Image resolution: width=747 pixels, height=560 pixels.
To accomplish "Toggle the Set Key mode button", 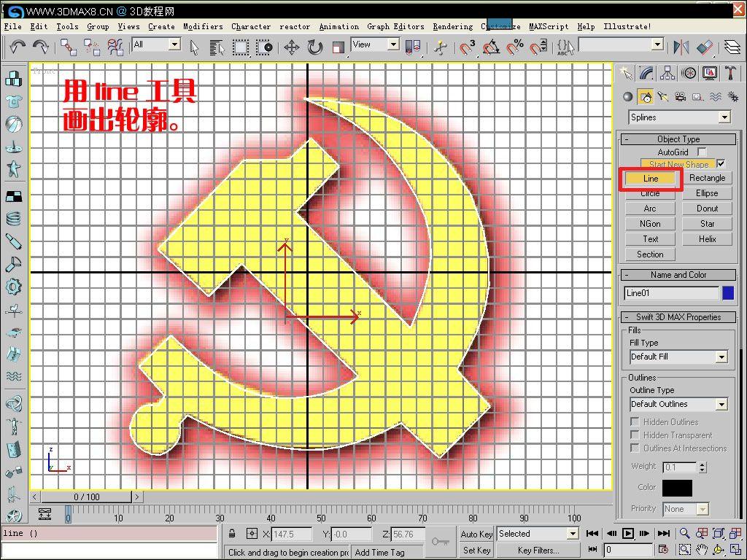I will [476, 550].
